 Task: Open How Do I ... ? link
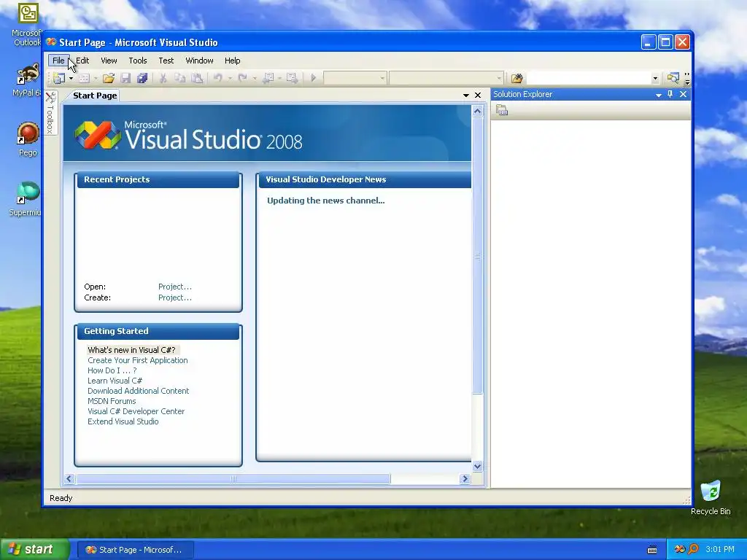click(112, 370)
